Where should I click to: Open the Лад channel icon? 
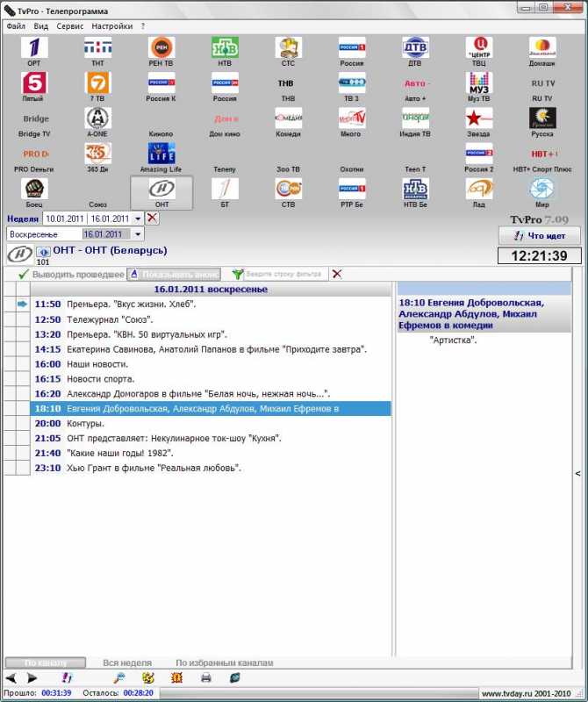pos(478,189)
